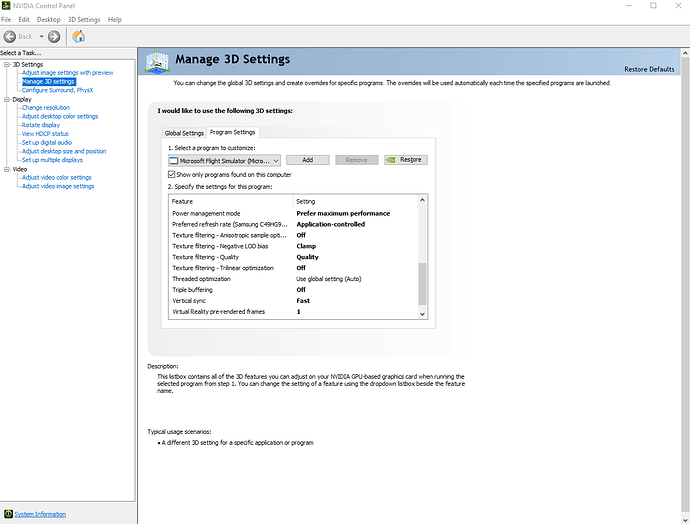Click the NVIDIA Control Panel title bar icon
The image size is (690, 524).
[x=6, y=5]
